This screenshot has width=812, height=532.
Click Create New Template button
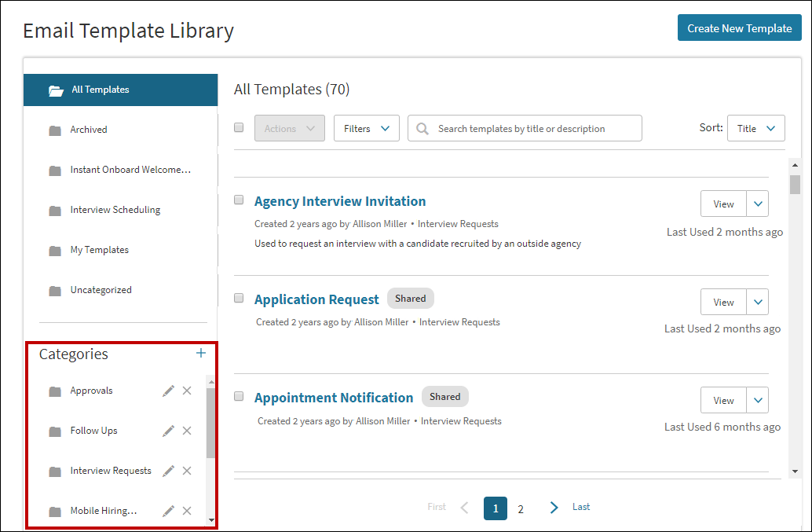pos(740,28)
